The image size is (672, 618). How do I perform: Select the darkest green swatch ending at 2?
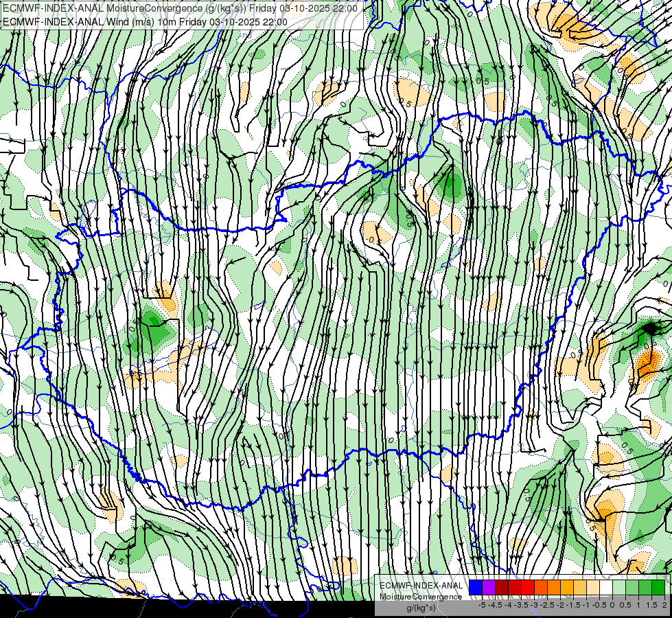[658, 587]
